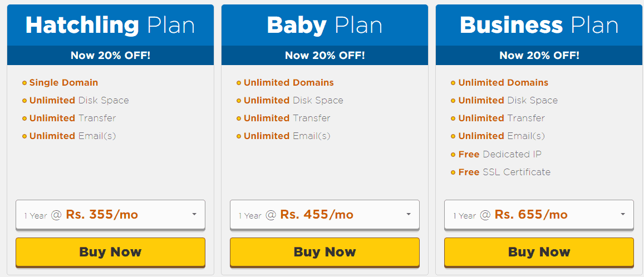Viewport: 644px width, 277px height.
Task: Click the Hatchling Plan Unlimited Transfer bullet
Action: click(24, 118)
